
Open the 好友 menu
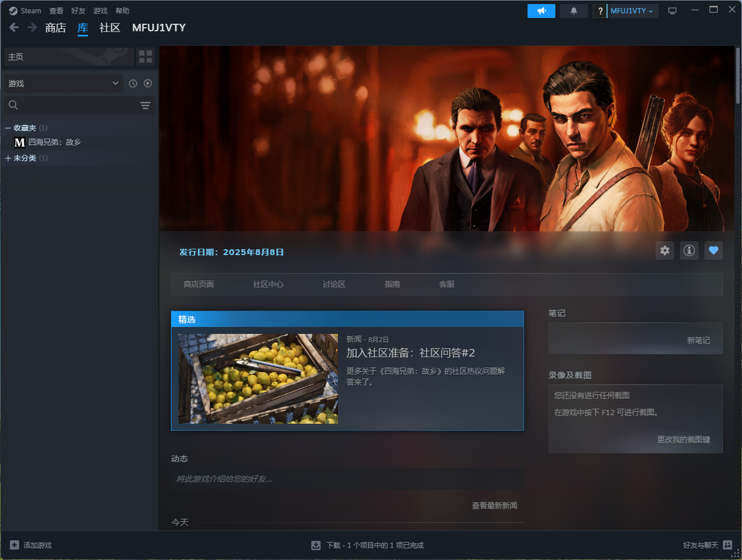pyautogui.click(x=78, y=10)
